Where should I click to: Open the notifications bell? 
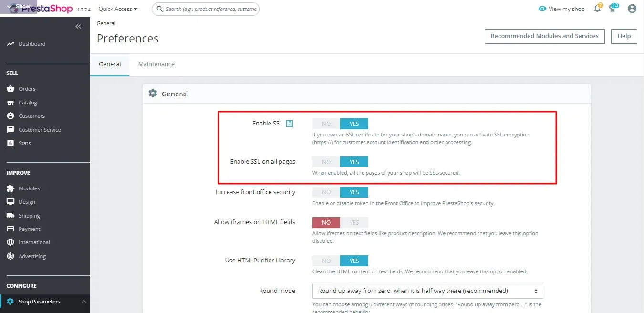(597, 9)
